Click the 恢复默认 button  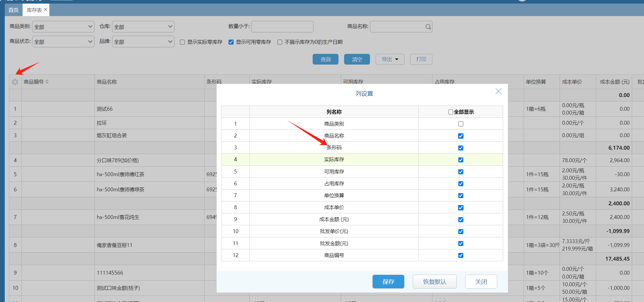click(434, 282)
